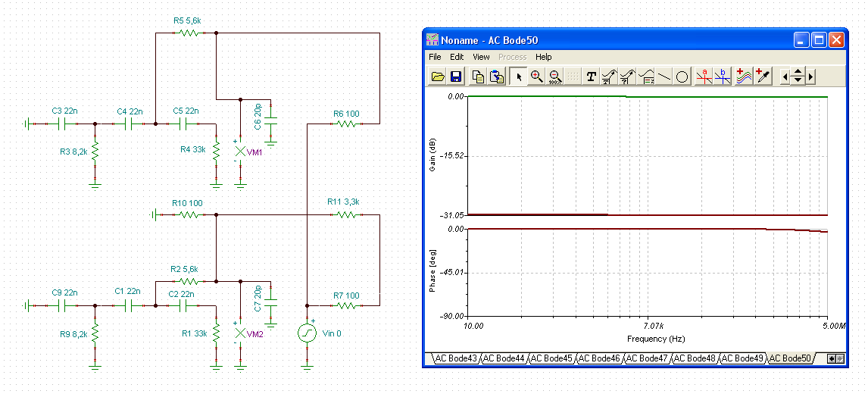Select capacitor C9 22n in schematic

pyautogui.click(x=63, y=305)
